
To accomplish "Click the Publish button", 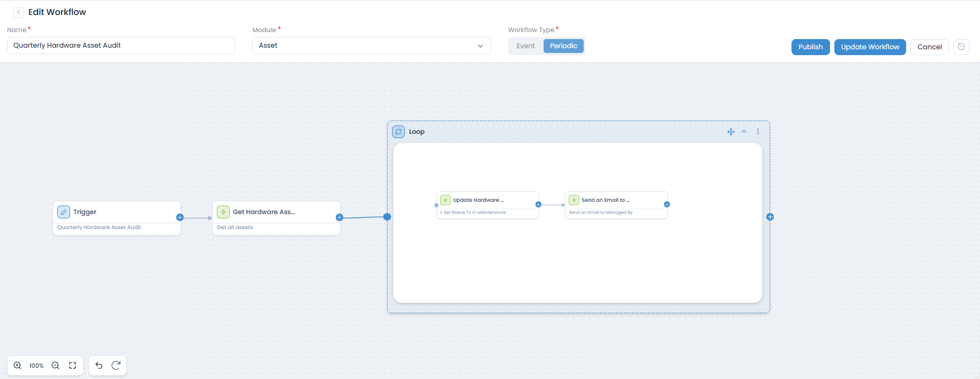I will pos(810,47).
